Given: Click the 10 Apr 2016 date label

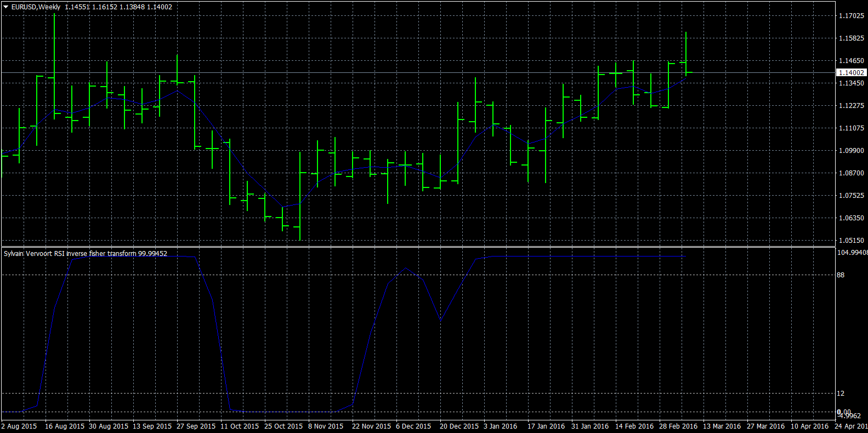Looking at the screenshot, I should tap(810, 426).
